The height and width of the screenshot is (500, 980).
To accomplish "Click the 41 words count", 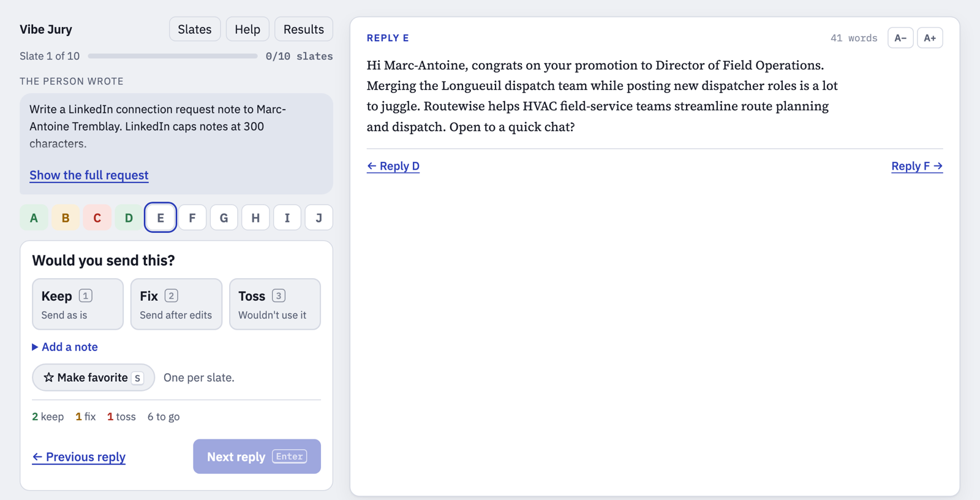I will (x=854, y=38).
